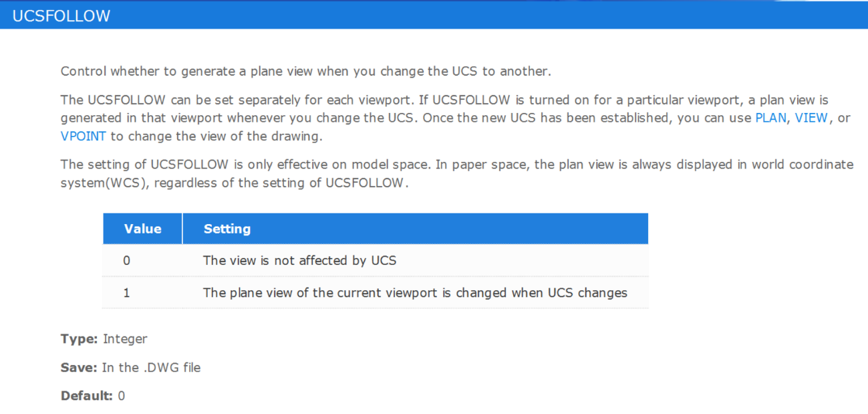Click the paragraph about model space effectiveness

click(x=457, y=173)
